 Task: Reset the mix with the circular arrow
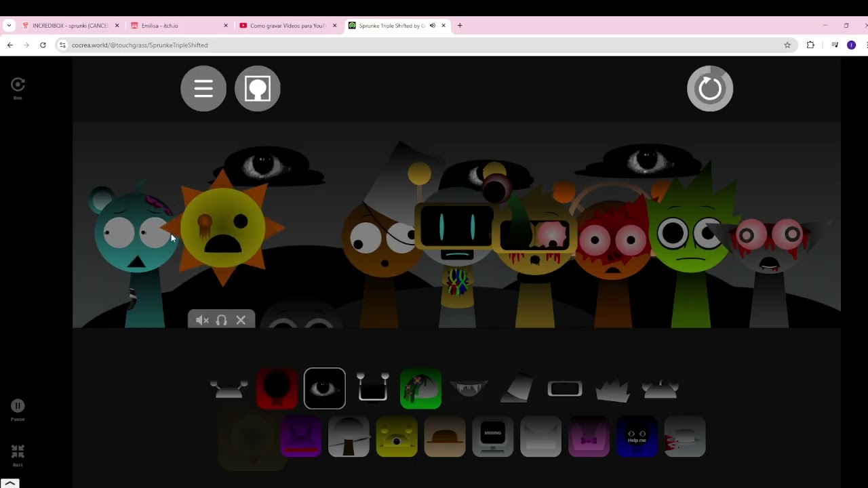[x=710, y=88]
